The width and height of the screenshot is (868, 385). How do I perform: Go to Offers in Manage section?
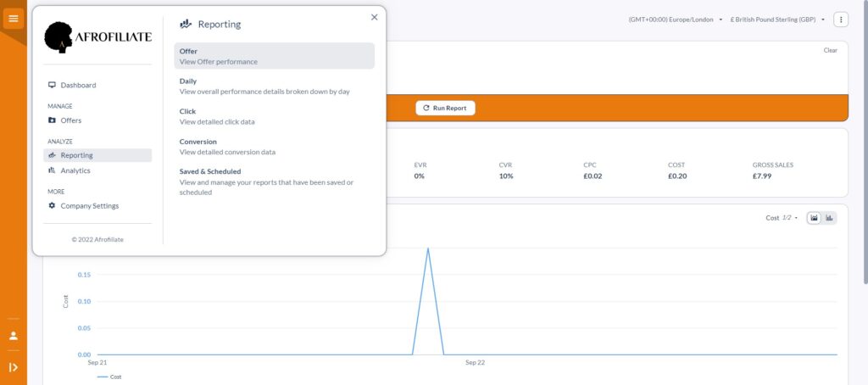pyautogui.click(x=70, y=120)
